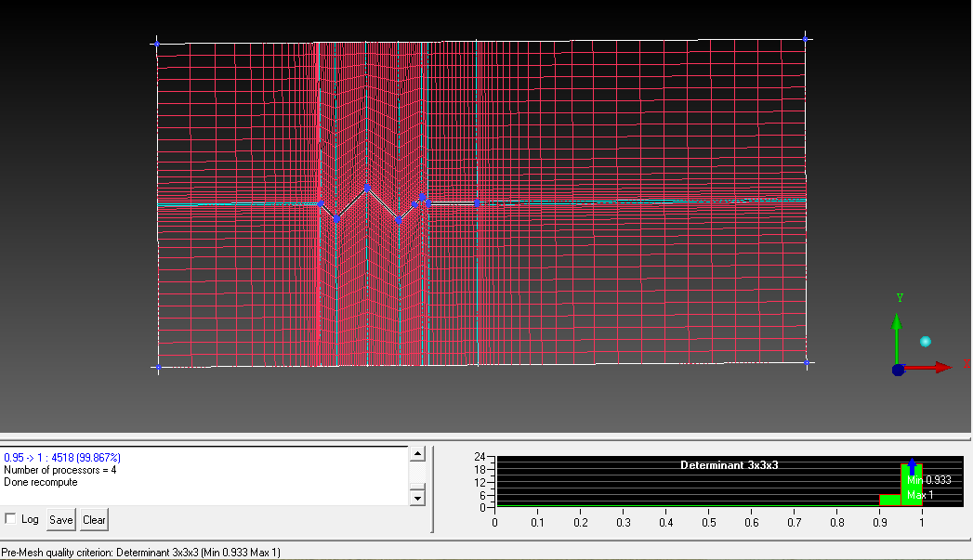
Task: Click the Save button
Action: coord(59,520)
